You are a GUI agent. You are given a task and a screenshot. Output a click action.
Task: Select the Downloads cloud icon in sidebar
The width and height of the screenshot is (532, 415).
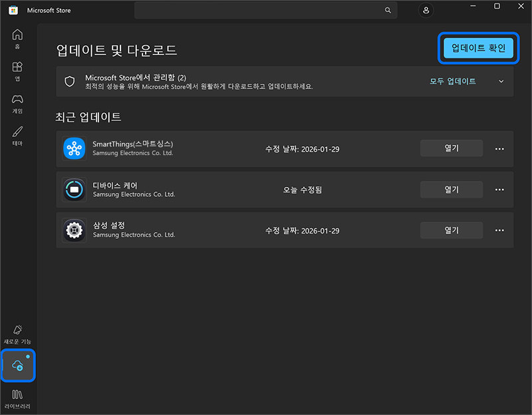click(x=17, y=364)
